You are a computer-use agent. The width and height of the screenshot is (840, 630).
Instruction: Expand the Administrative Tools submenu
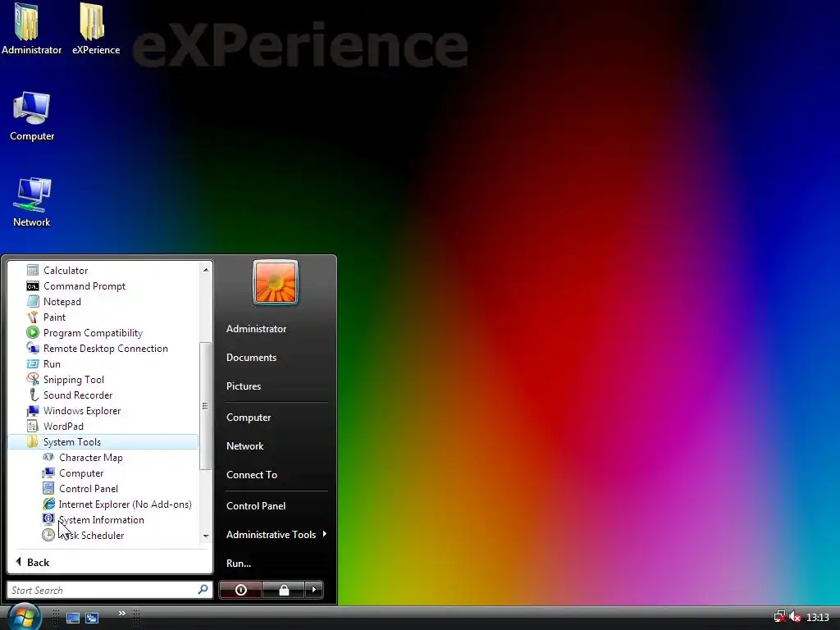(x=276, y=535)
